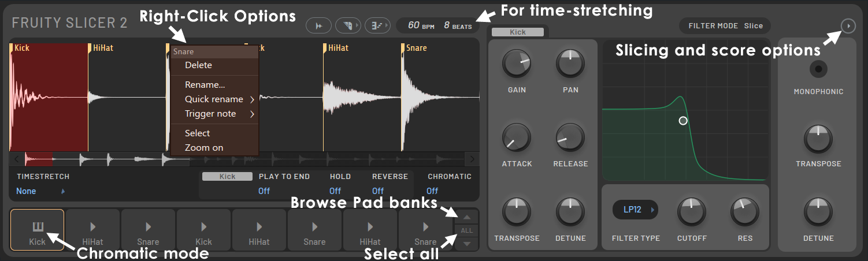Viewport: 868px width, 261px height.
Task: Click the CUTOFF knob
Action: [692, 212]
